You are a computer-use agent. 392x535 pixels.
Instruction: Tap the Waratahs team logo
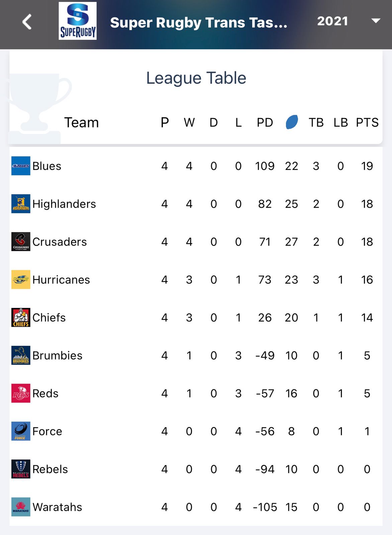coord(21,507)
